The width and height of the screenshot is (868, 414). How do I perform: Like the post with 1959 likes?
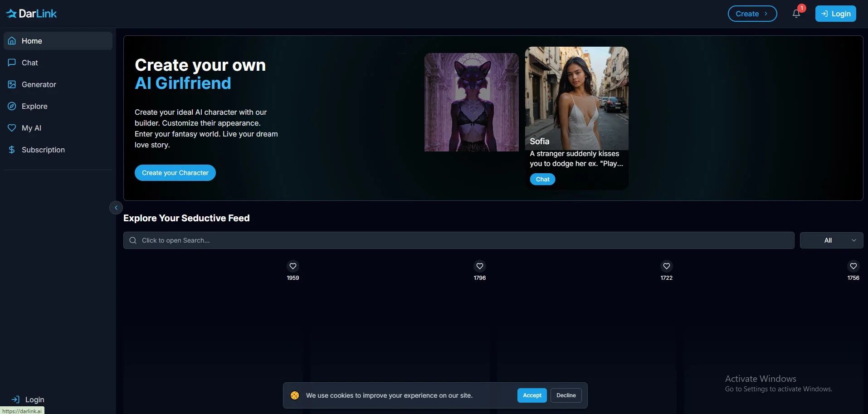(293, 266)
